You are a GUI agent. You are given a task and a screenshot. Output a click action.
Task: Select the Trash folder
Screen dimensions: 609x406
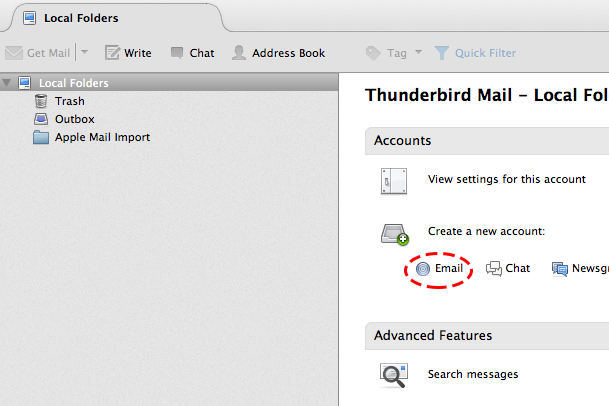pos(69,101)
